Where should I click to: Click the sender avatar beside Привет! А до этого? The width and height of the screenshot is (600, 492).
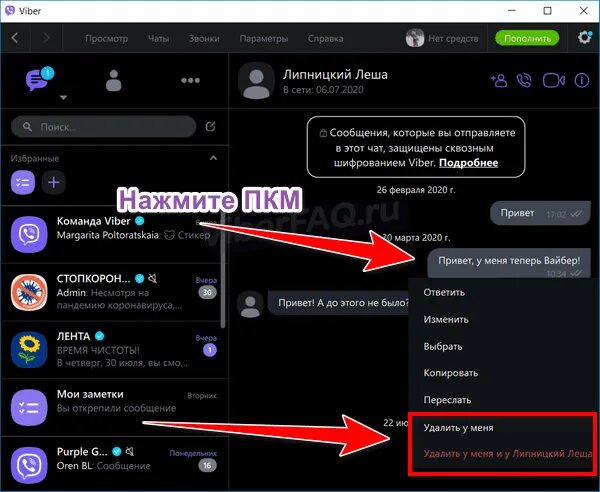250,304
